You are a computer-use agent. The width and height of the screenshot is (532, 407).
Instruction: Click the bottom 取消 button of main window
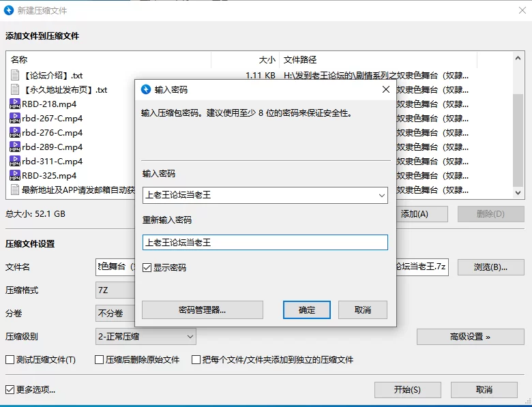coord(484,390)
